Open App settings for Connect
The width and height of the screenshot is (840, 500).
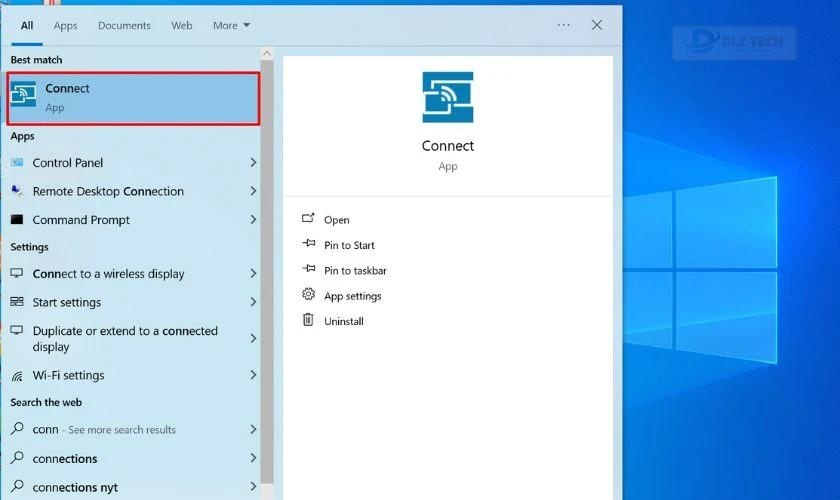pyautogui.click(x=352, y=296)
